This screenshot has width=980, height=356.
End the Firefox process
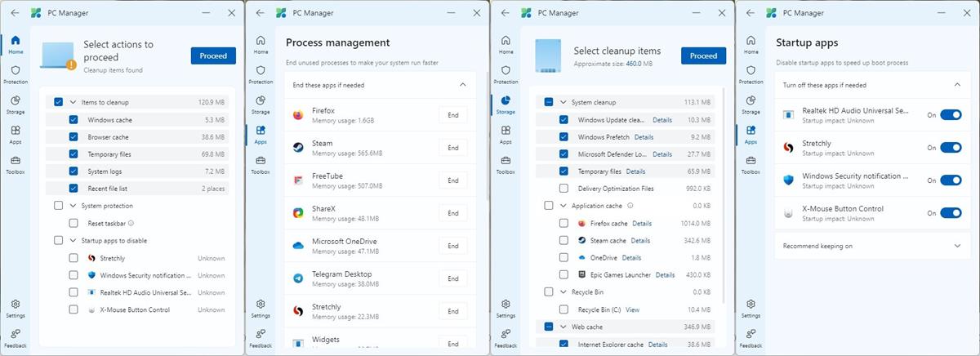453,115
